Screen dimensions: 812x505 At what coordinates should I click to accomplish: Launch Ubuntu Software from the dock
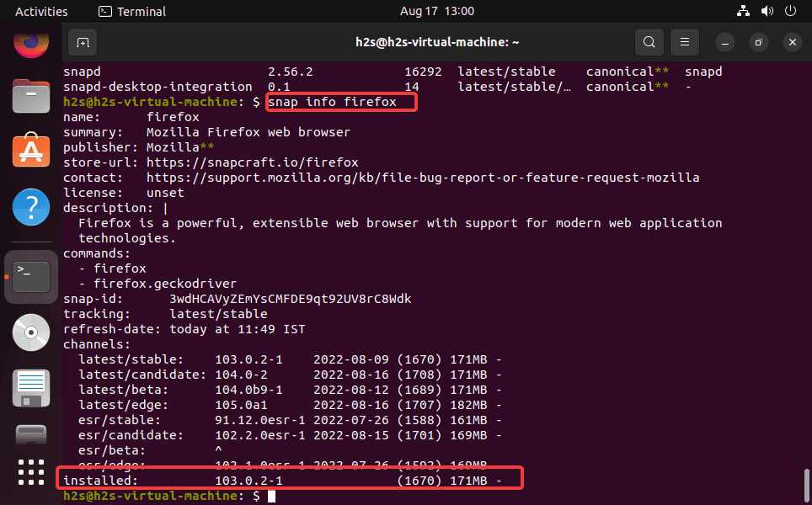31,151
